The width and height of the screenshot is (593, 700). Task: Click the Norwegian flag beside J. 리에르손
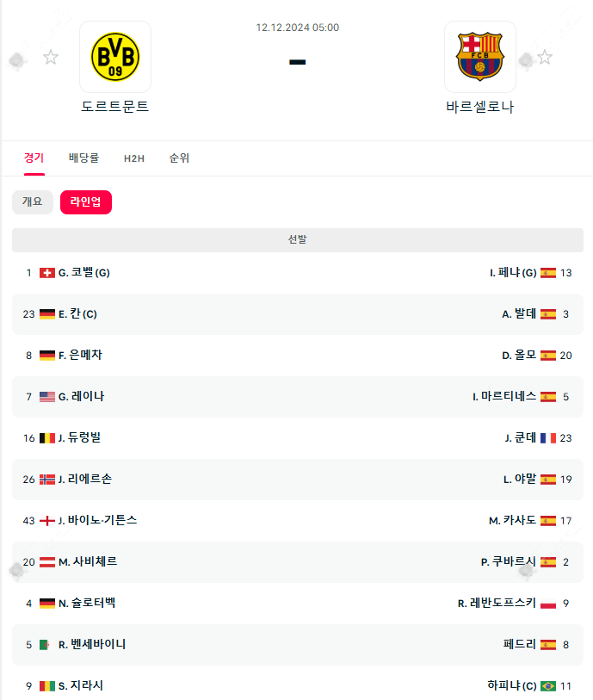tap(47, 480)
